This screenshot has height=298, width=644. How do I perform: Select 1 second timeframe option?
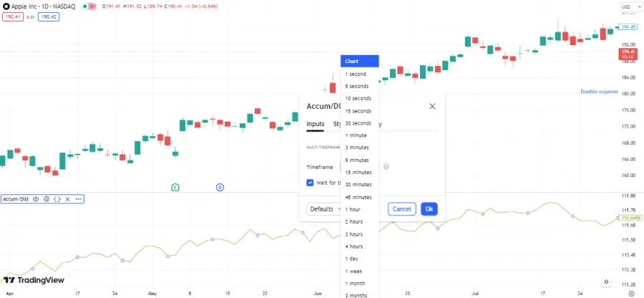pyautogui.click(x=360, y=74)
